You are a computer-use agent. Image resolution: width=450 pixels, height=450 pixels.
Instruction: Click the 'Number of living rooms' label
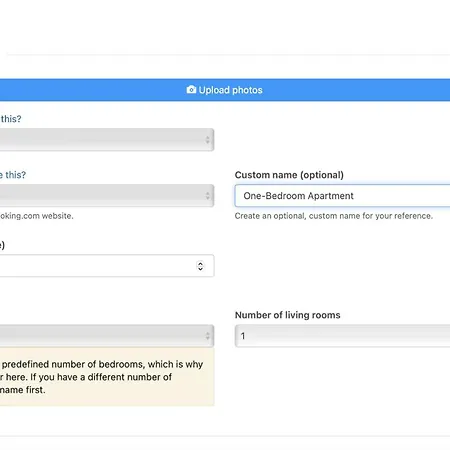(288, 315)
